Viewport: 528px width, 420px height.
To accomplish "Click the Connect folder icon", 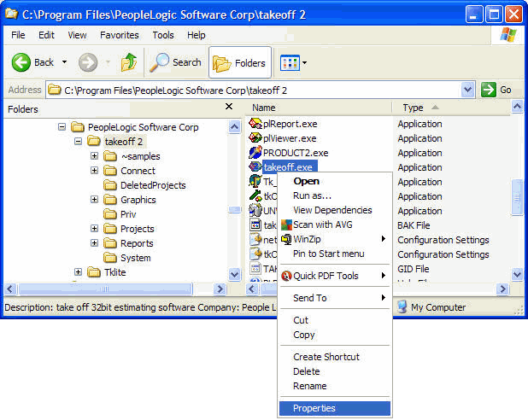I will [x=110, y=171].
